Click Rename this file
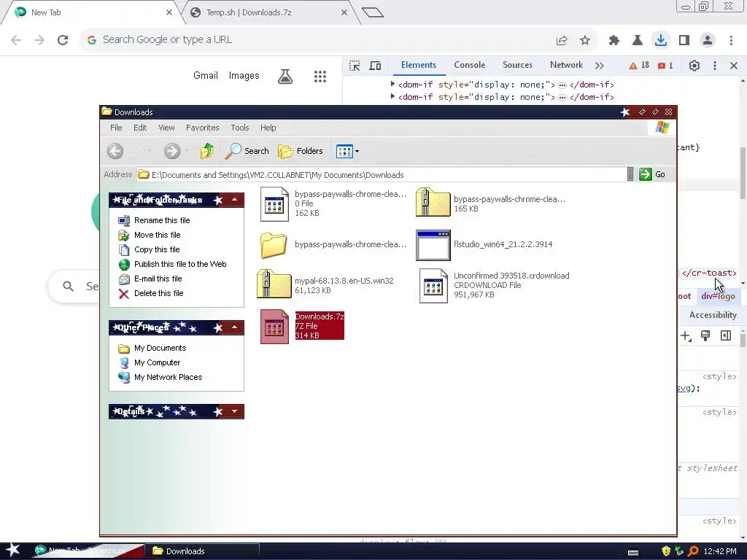 pos(162,220)
